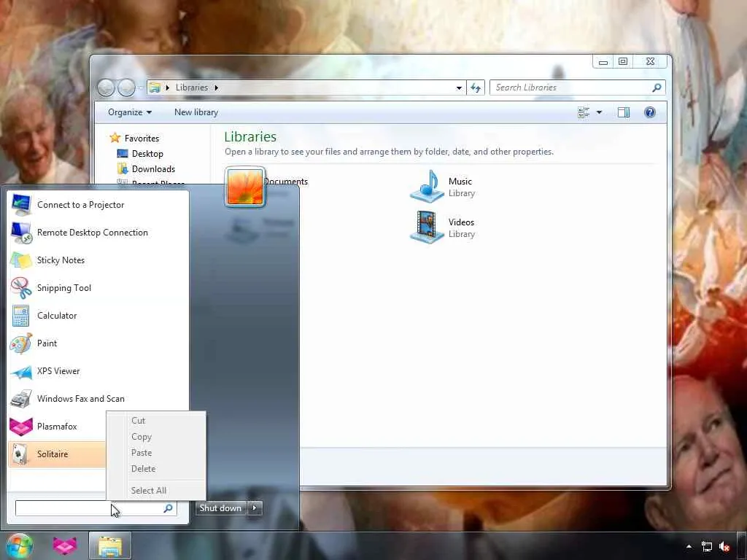Click the Explorer Back button
Viewport: 747px width, 560px height.
106,87
